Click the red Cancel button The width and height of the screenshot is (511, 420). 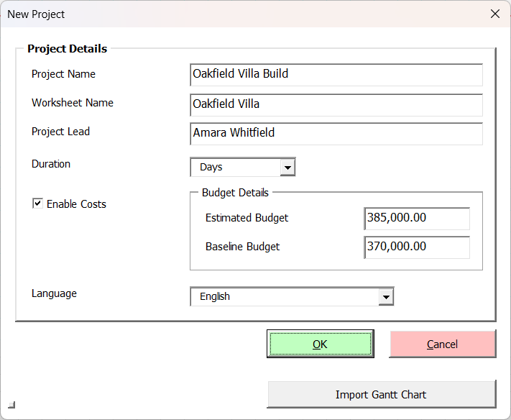(443, 344)
